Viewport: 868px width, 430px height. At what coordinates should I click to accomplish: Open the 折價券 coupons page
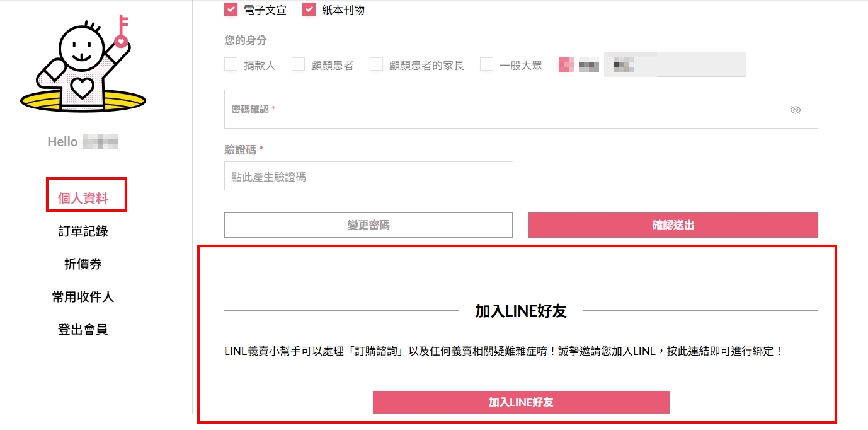coord(83,264)
